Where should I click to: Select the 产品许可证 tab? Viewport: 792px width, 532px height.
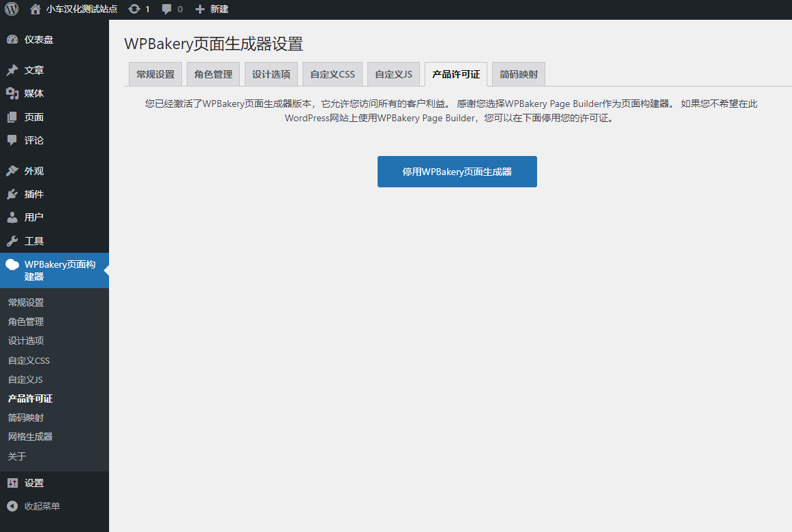(456, 74)
